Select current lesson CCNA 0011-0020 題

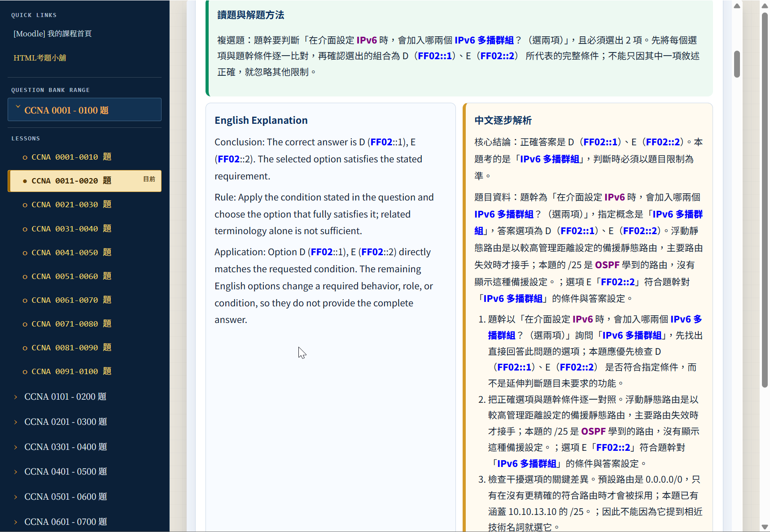pos(84,181)
